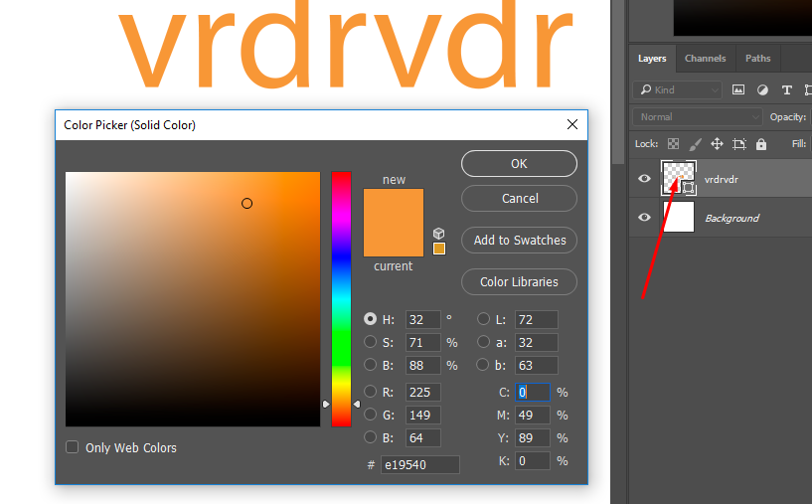Switch to the Channels tab
This screenshot has width=812, height=504.
705,59
